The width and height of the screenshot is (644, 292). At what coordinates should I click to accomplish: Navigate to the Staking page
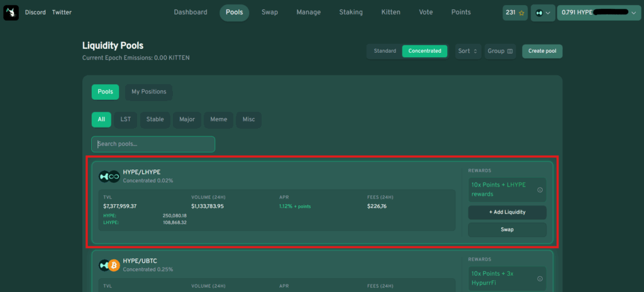[351, 13]
